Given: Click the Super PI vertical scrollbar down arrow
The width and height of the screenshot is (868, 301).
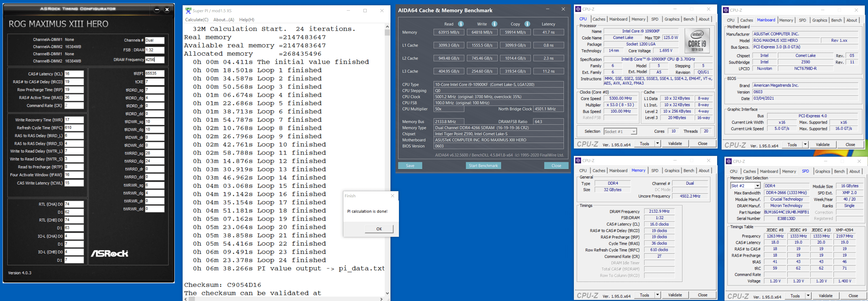Looking at the screenshot, I should pyautogui.click(x=387, y=293).
